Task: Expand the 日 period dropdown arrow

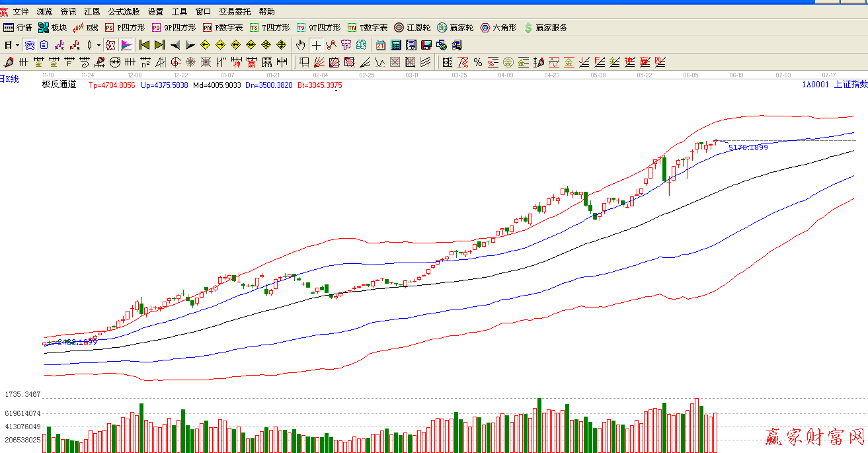Action: (x=17, y=45)
